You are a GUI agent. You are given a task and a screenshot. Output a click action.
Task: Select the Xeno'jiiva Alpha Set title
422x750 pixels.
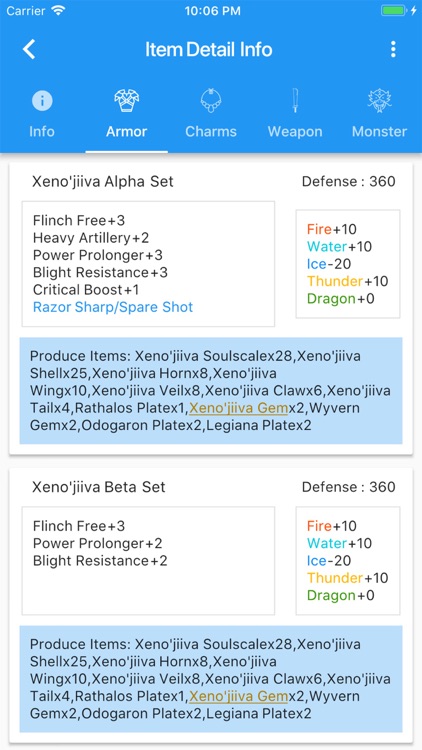coord(103,182)
